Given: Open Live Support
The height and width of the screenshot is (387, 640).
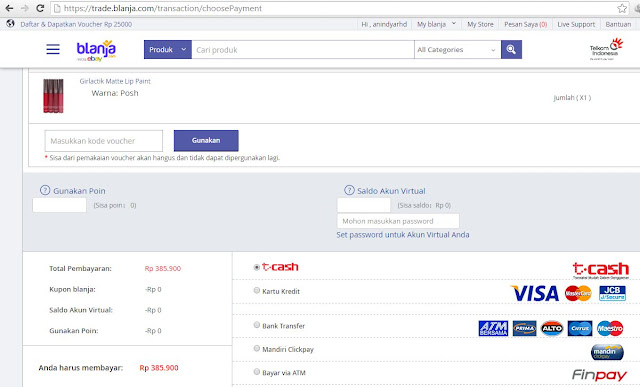Looking at the screenshot, I should click(x=576, y=24).
